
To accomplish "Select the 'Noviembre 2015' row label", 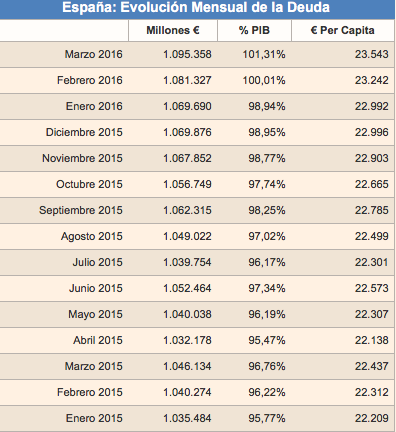I will [82, 158].
